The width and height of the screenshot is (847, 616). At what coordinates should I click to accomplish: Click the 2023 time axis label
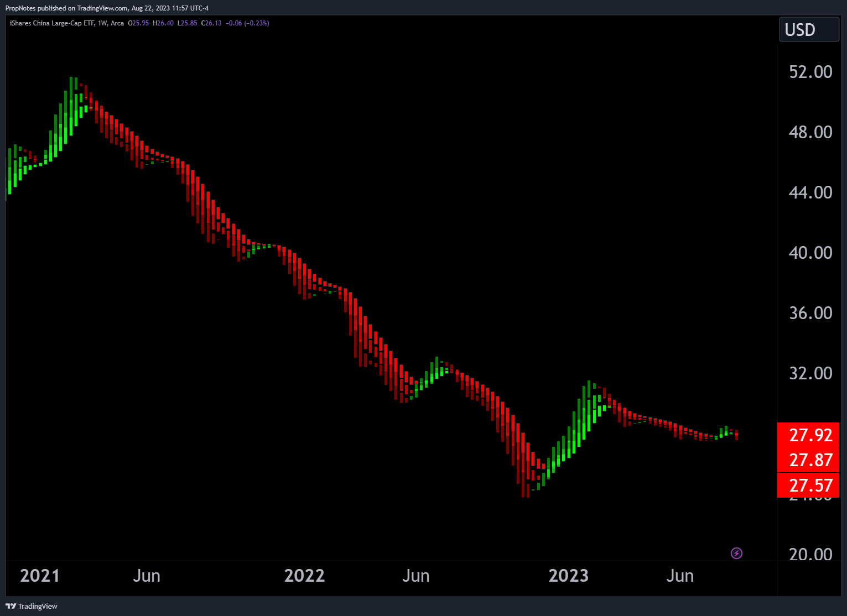pyautogui.click(x=568, y=576)
